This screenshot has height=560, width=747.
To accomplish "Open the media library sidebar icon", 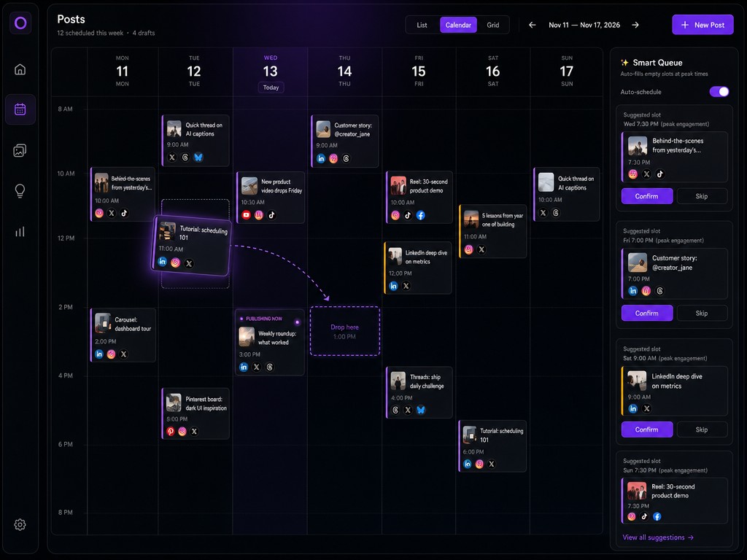I will [20, 150].
